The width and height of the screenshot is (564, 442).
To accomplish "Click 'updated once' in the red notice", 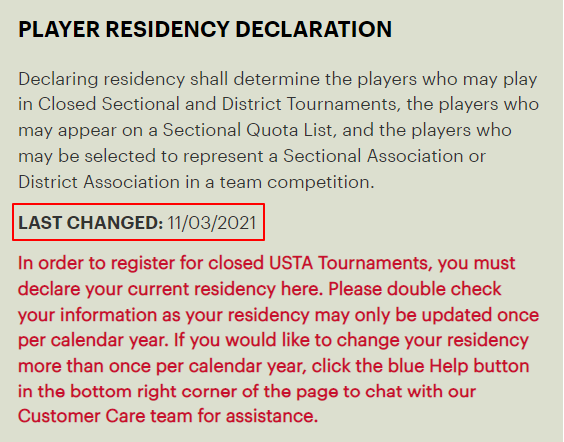I will click(x=480, y=315).
